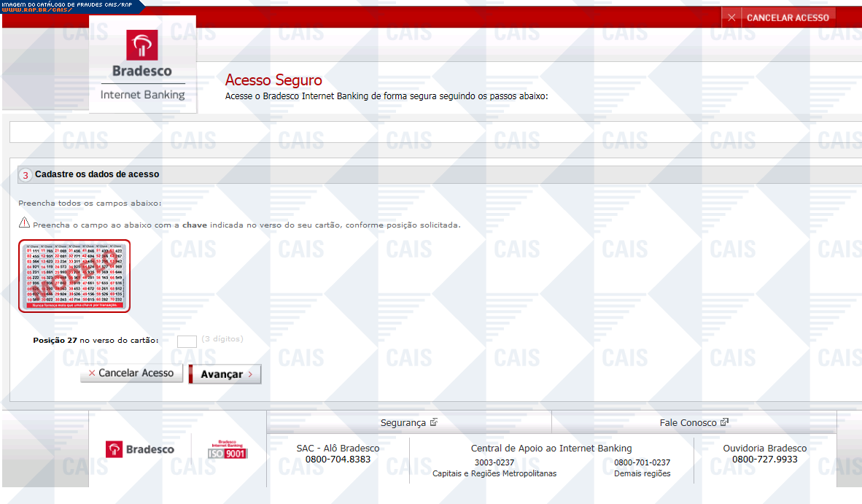862x504 pixels.
Task: Click external link icon beside Fale Conosco
Action: 724,422
